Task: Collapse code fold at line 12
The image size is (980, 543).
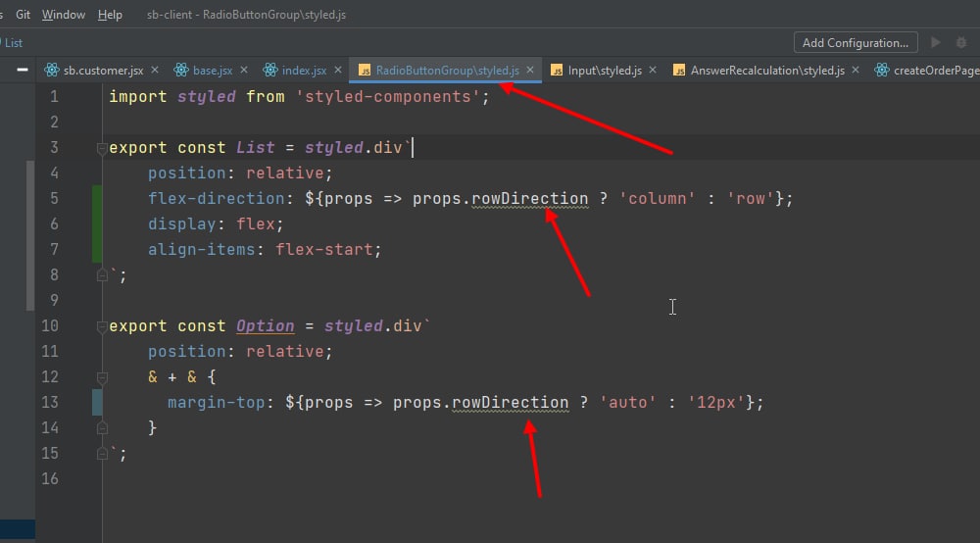Action: click(102, 377)
